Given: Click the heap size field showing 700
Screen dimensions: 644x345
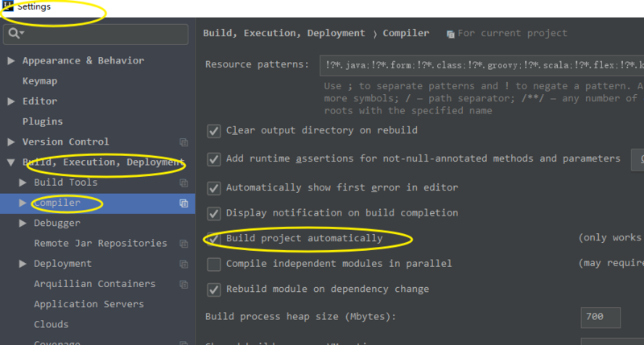Looking at the screenshot, I should pyautogui.click(x=601, y=318).
